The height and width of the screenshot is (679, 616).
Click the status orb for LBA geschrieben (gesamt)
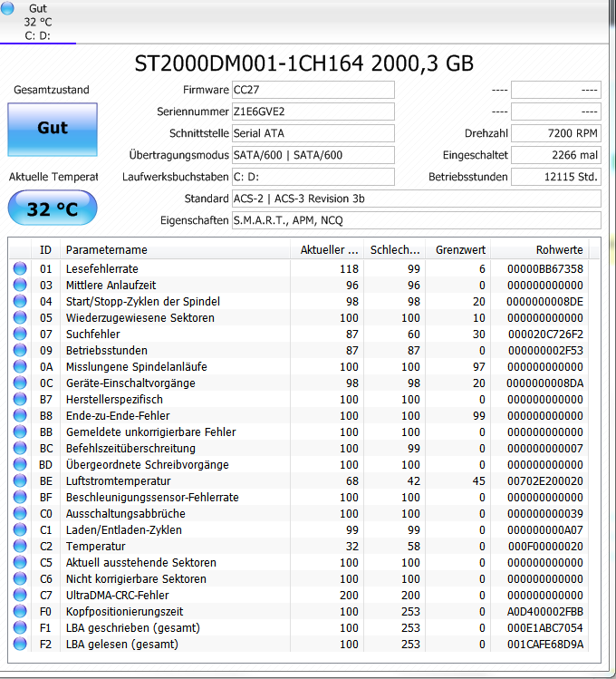20,627
